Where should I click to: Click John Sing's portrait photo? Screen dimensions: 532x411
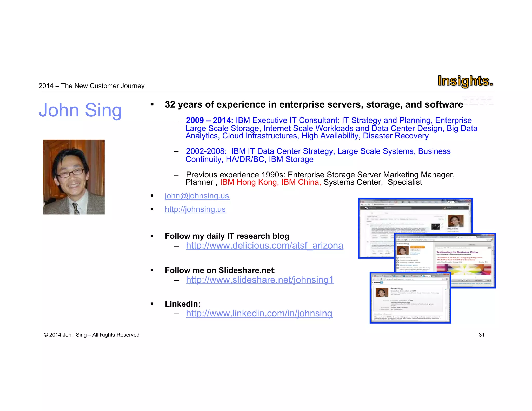74,177
